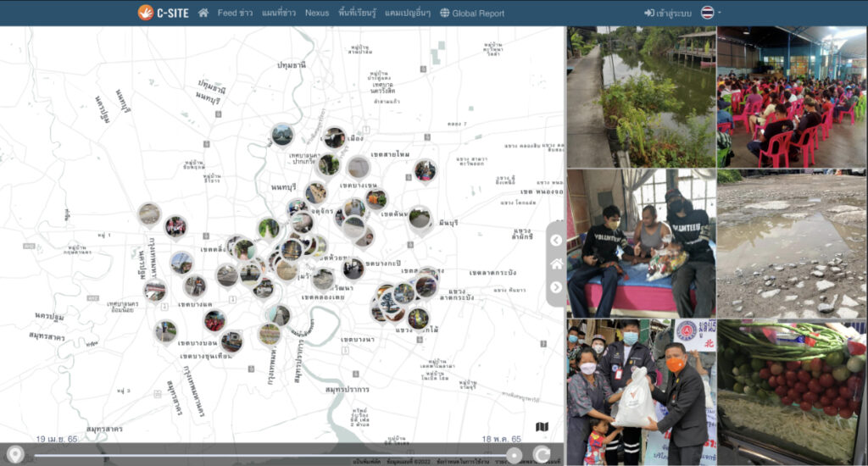Click the red photo marker above เขตบางบอน
The image size is (868, 466).
[214, 322]
